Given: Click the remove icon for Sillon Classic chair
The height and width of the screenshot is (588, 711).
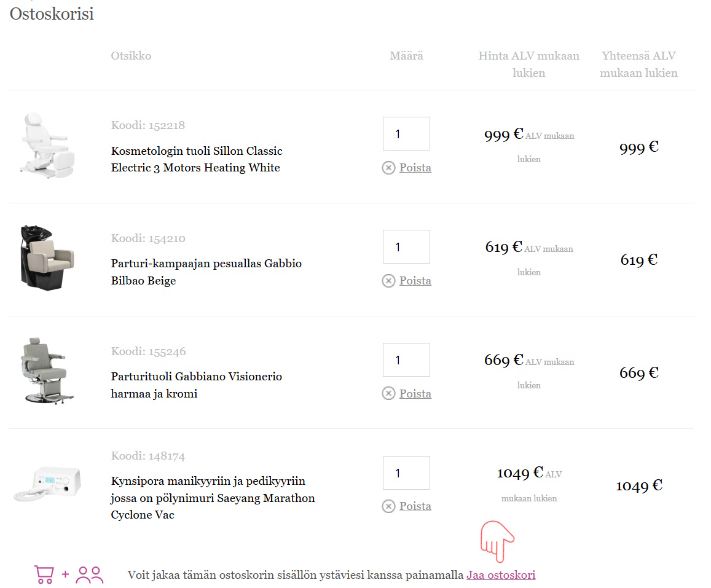Looking at the screenshot, I should tap(388, 168).
